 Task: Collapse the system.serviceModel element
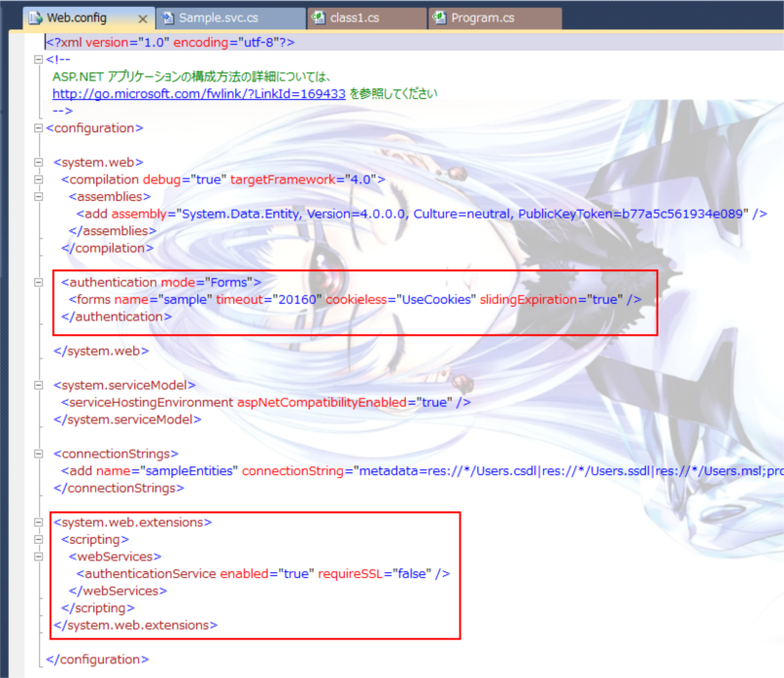click(x=38, y=385)
